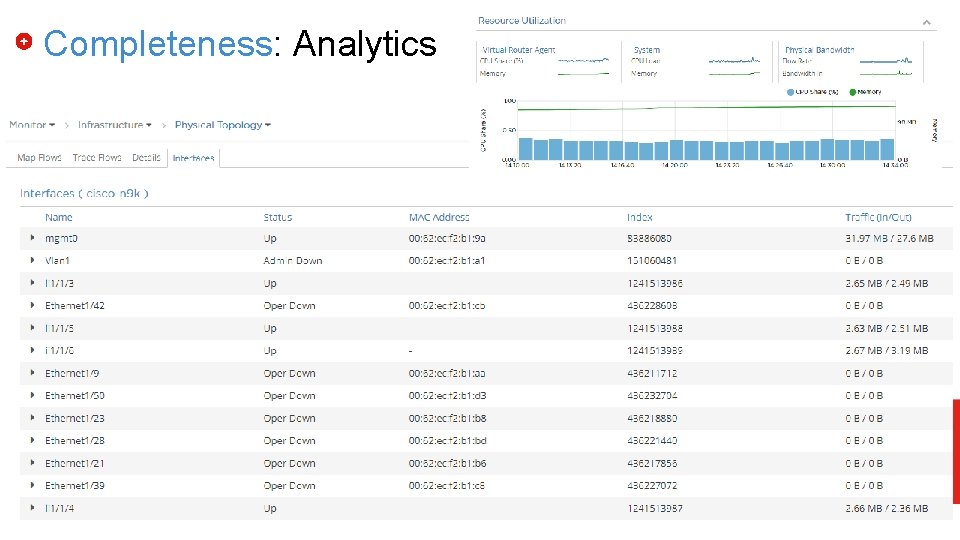This screenshot has height=540, width=960.
Task: Switch to the Trace Flows tab
Action: click(97, 158)
